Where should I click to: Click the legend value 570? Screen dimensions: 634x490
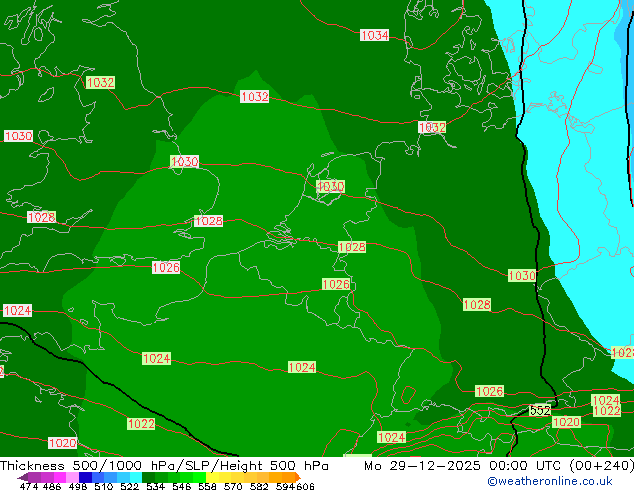coord(233,486)
